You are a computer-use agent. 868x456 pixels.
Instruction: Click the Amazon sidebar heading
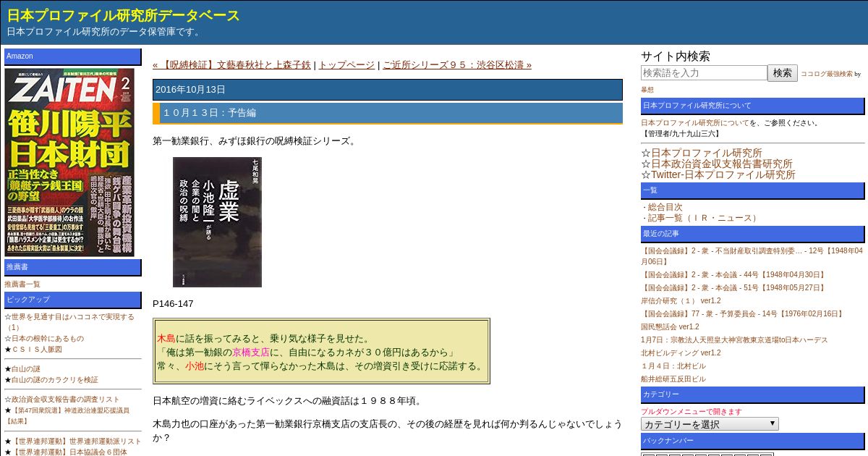(73, 56)
